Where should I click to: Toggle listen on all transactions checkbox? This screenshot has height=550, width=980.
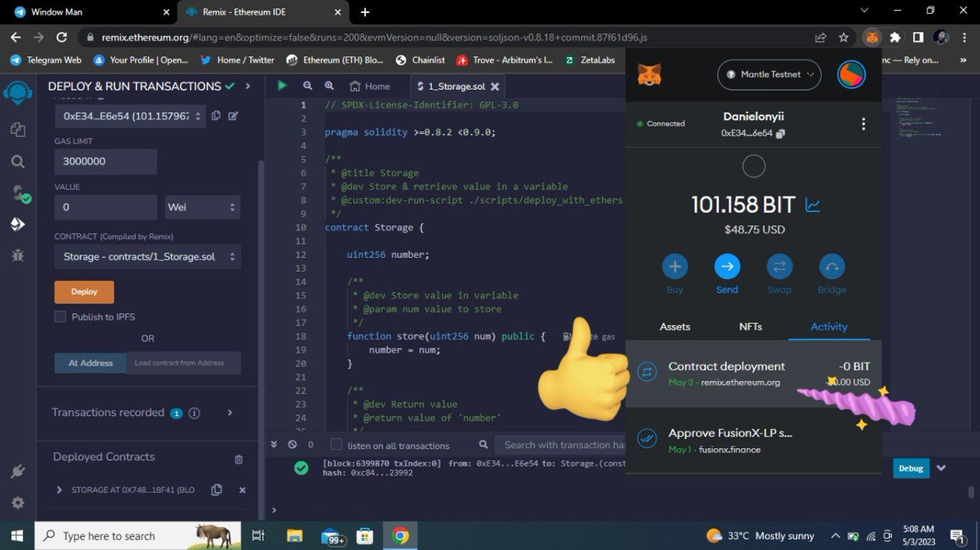336,445
